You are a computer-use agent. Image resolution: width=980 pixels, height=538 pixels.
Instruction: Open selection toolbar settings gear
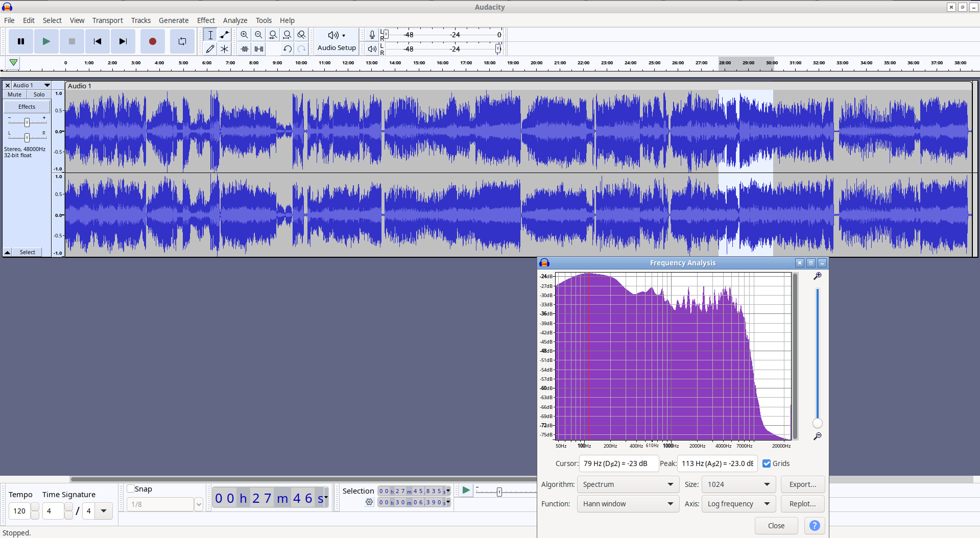pyautogui.click(x=369, y=502)
